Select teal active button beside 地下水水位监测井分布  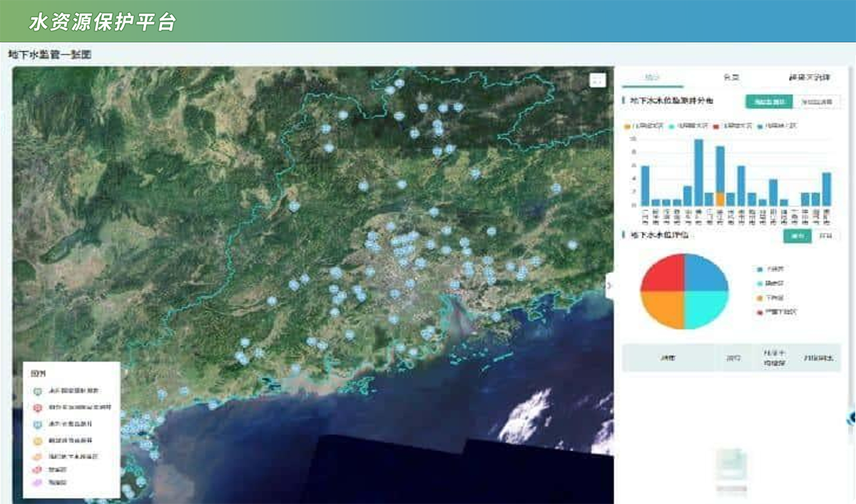pyautogui.click(x=769, y=102)
